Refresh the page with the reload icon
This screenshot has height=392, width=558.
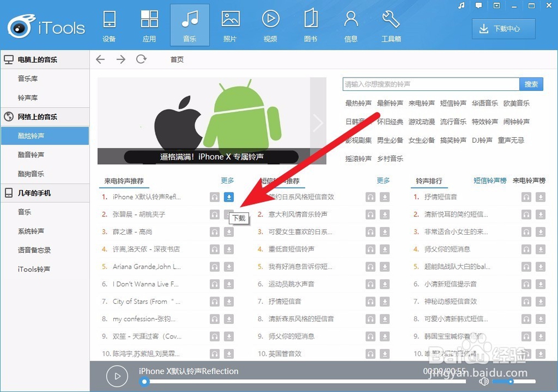tap(141, 59)
